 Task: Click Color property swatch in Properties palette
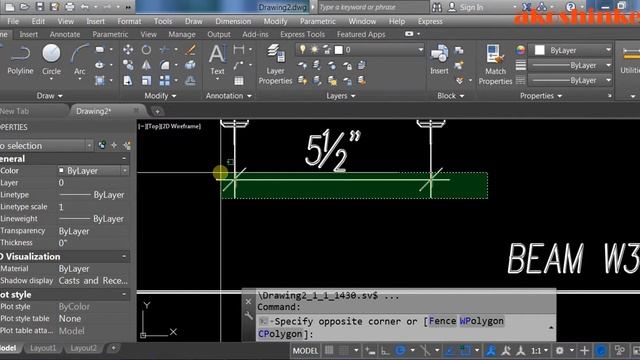click(61, 170)
